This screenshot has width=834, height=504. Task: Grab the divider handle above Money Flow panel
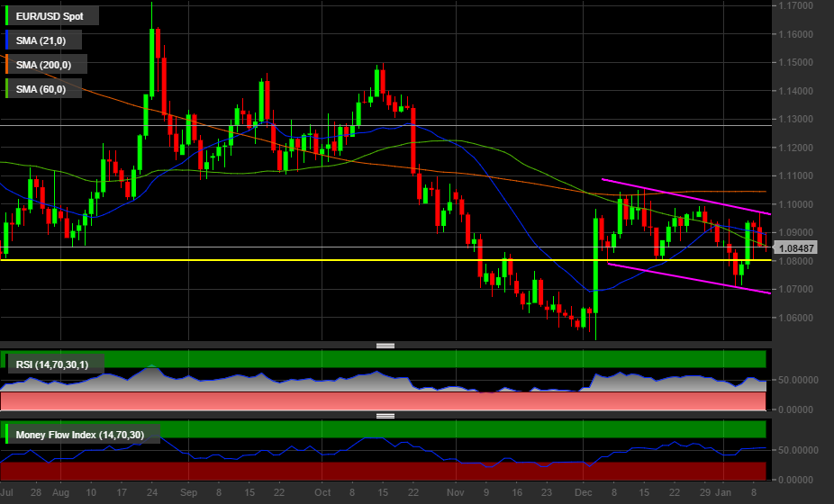click(385, 416)
